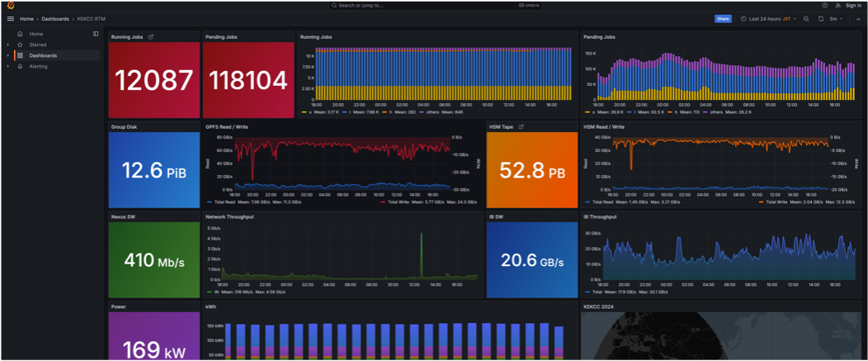Image resolution: width=868 pixels, height=361 pixels.
Task: Click the zoom out time range icon
Action: click(806, 18)
